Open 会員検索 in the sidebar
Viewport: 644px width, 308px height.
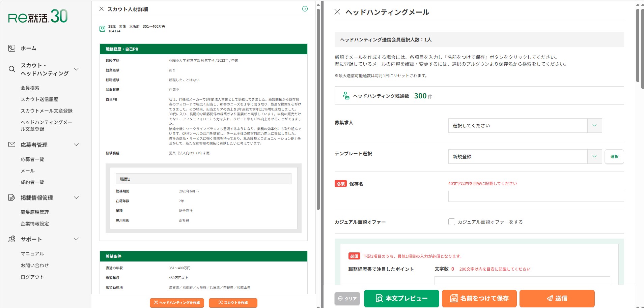(30, 88)
